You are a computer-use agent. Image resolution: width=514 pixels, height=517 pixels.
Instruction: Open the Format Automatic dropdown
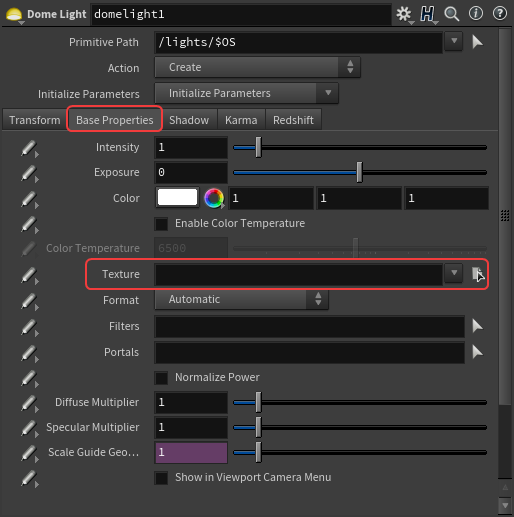coord(241,299)
